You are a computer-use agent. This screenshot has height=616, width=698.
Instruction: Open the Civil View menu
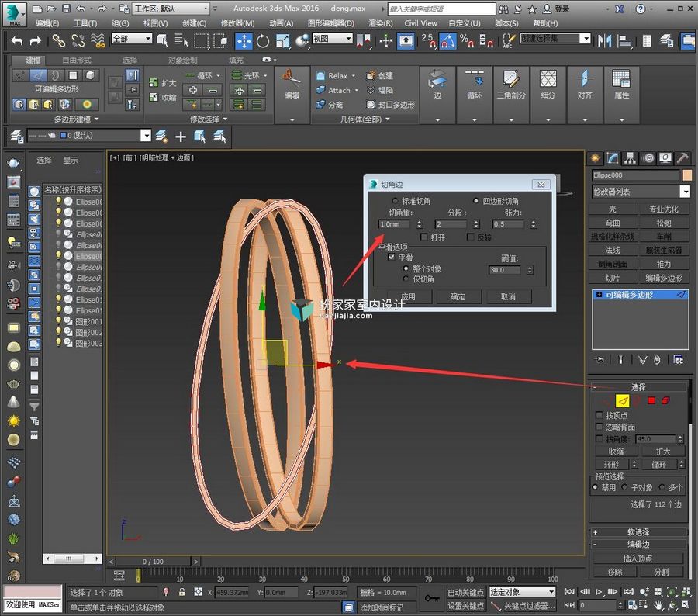coord(420,23)
